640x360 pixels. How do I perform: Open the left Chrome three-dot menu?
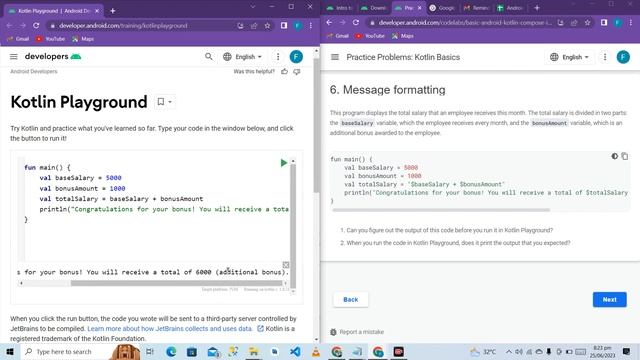[311, 26]
